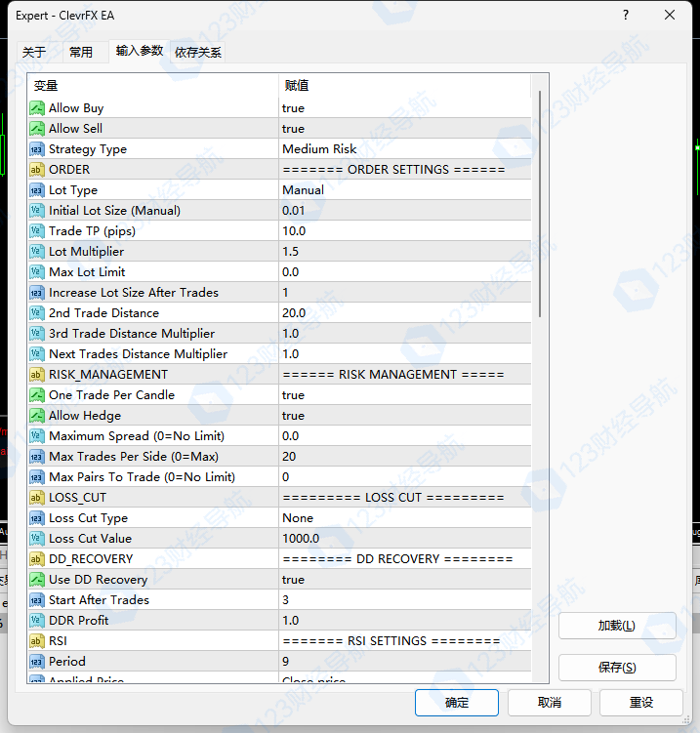
Task: Click the Use DD Recovery row icon
Action: pos(37,580)
